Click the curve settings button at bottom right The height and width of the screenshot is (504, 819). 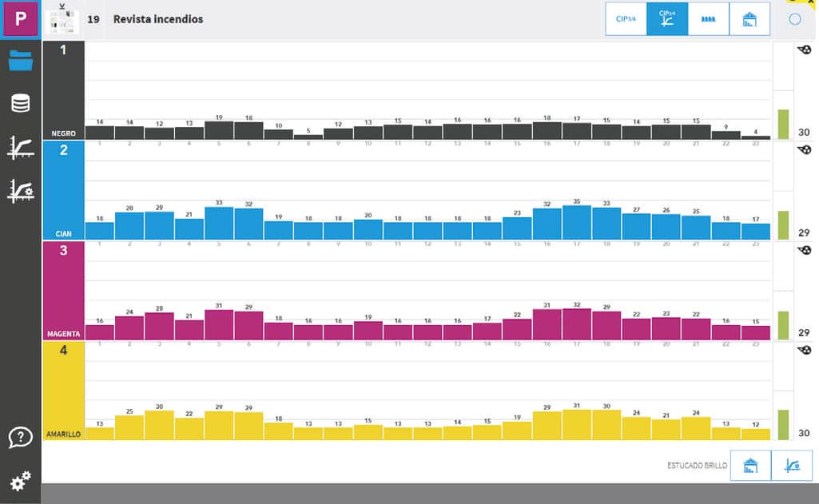click(792, 466)
